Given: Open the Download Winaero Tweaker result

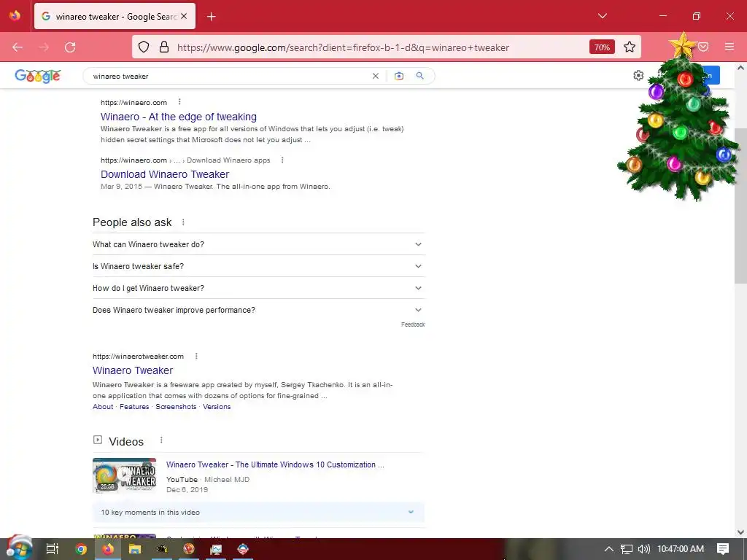Looking at the screenshot, I should click(x=165, y=174).
